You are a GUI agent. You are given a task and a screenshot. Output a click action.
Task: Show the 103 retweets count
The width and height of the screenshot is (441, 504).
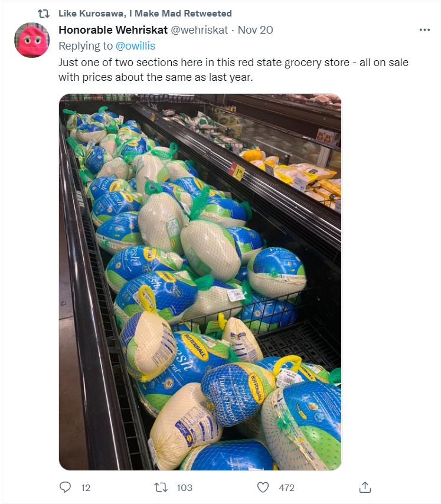185,488
